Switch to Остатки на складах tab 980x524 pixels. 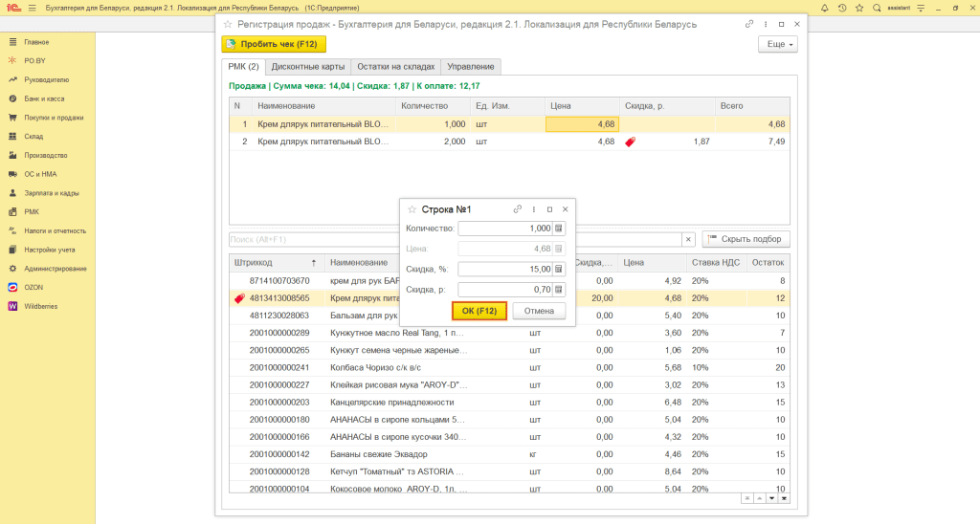pos(395,66)
